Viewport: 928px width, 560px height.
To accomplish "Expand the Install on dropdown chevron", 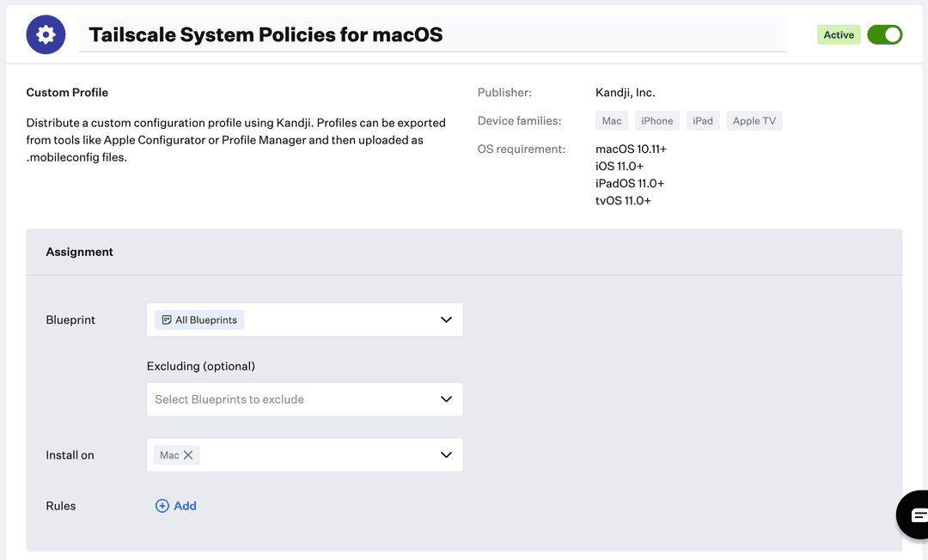I will pos(446,455).
